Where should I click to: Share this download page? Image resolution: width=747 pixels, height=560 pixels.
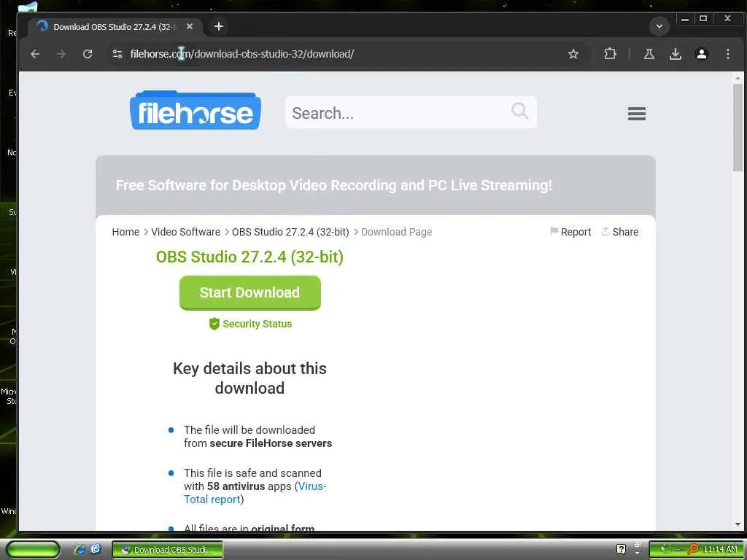pos(620,232)
